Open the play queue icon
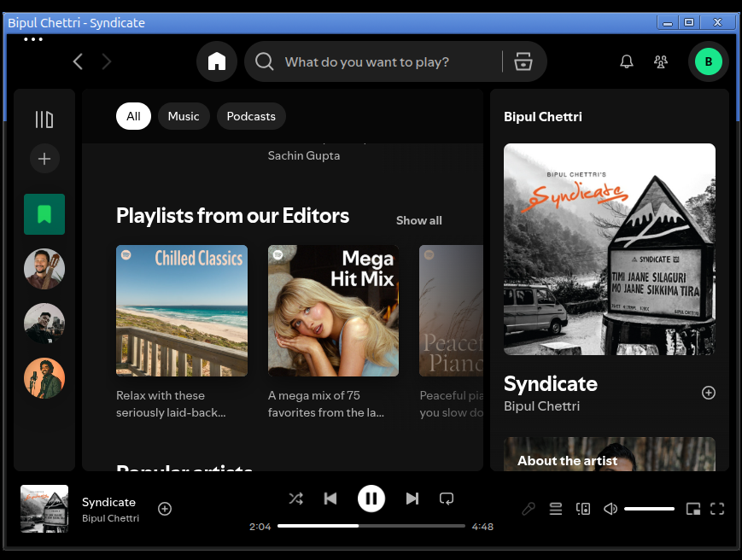Image resolution: width=742 pixels, height=560 pixels. 556,509
